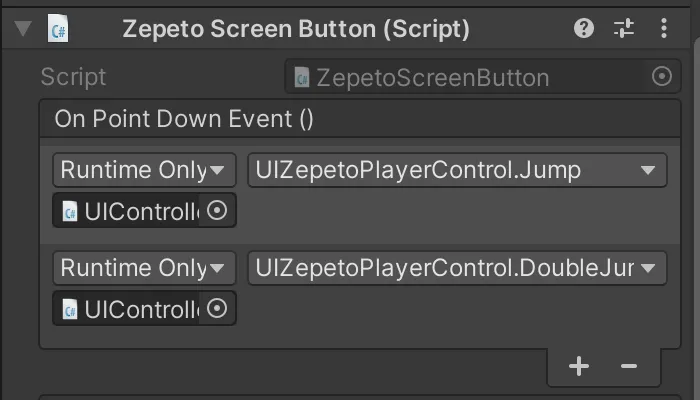Image resolution: width=700 pixels, height=400 pixels.
Task: Collapse the Zepeto Screen Button component foldout
Action: (x=23, y=29)
